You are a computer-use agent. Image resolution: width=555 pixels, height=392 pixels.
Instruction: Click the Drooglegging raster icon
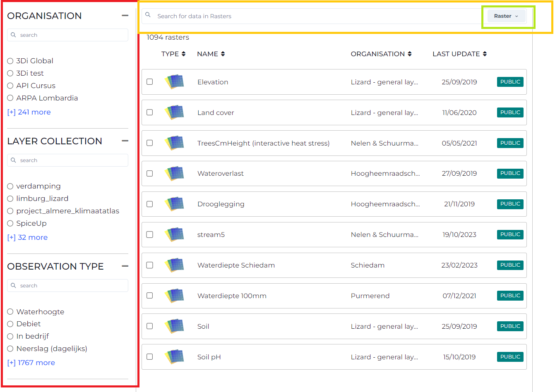174,204
